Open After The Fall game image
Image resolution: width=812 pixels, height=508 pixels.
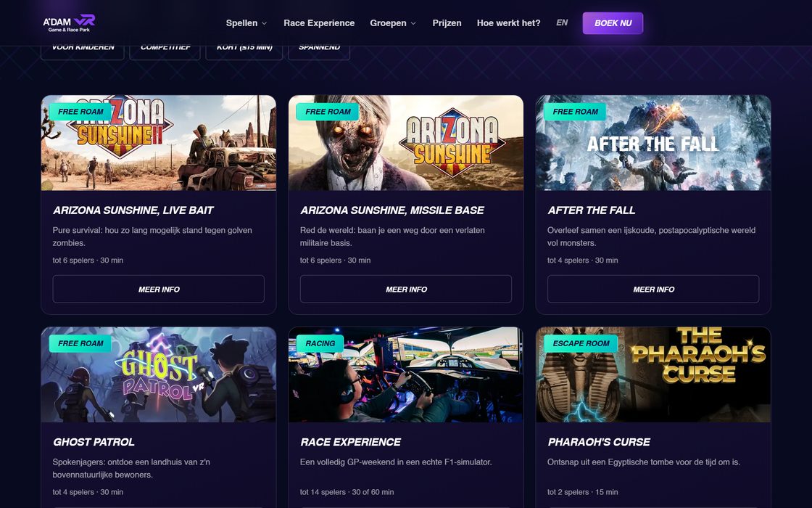[x=653, y=143]
